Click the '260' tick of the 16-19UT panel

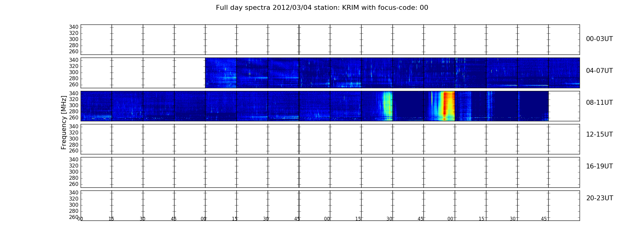click(74, 184)
